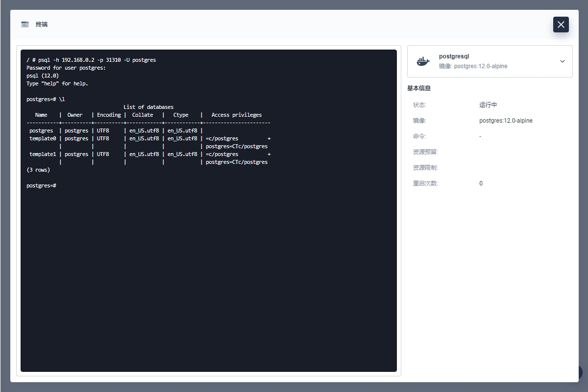The width and height of the screenshot is (588, 392).
Task: Click the terminal icon beside 终端 title
Action: [x=25, y=25]
